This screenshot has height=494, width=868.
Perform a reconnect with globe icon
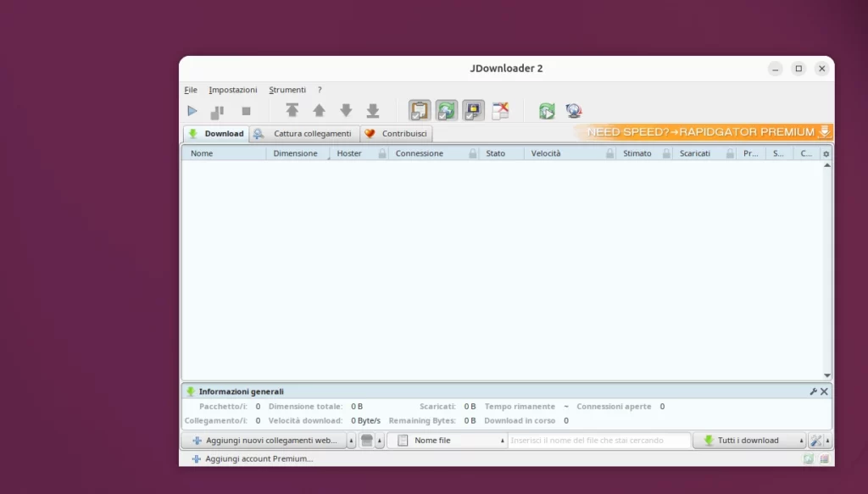(574, 111)
